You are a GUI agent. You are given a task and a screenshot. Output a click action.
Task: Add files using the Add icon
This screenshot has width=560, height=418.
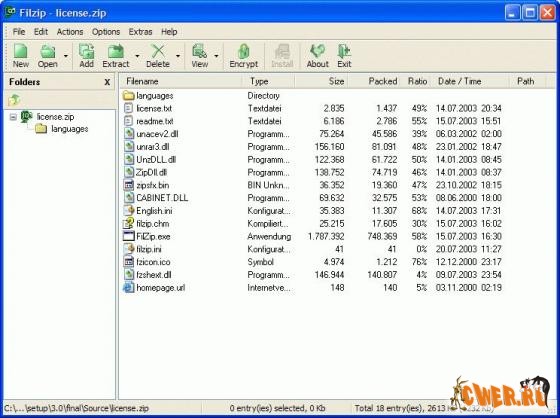[x=86, y=51]
